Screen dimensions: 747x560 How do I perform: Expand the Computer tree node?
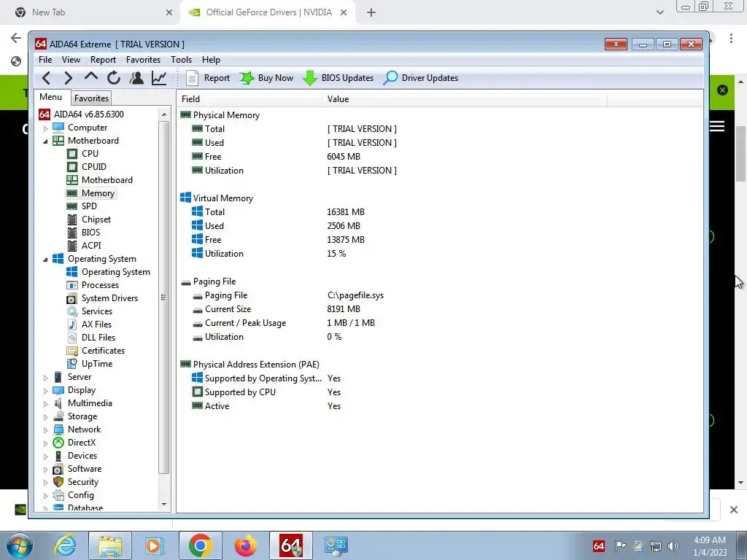46,128
